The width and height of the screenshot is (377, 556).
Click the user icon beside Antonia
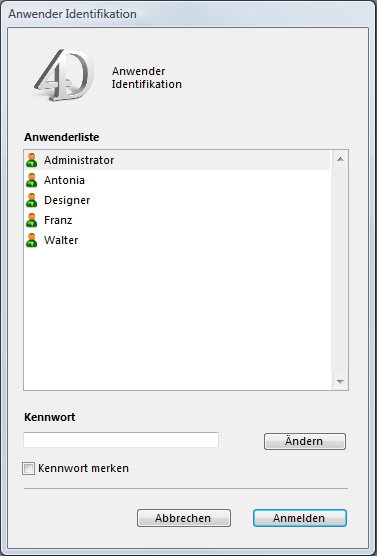click(x=32, y=180)
